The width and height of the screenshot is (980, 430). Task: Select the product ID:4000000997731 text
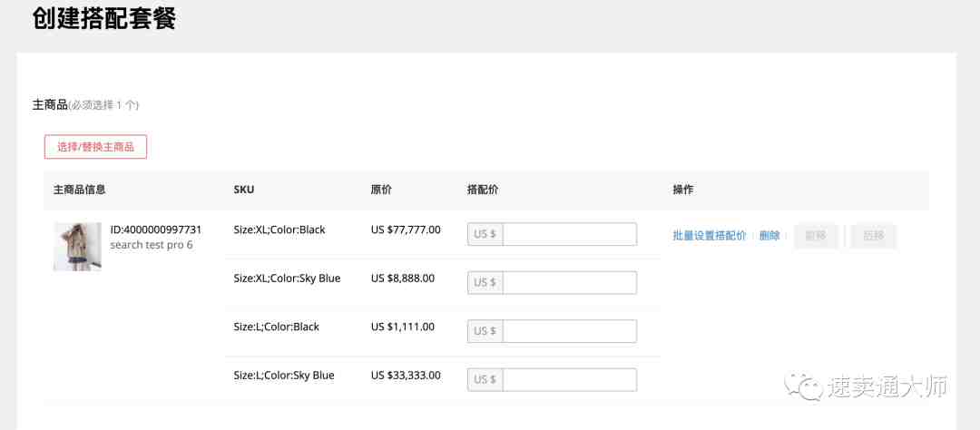click(156, 230)
